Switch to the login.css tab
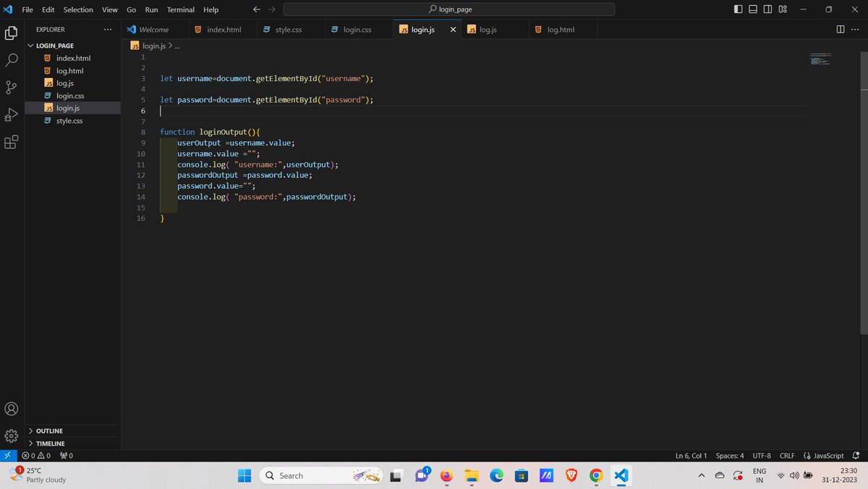 (x=357, y=30)
